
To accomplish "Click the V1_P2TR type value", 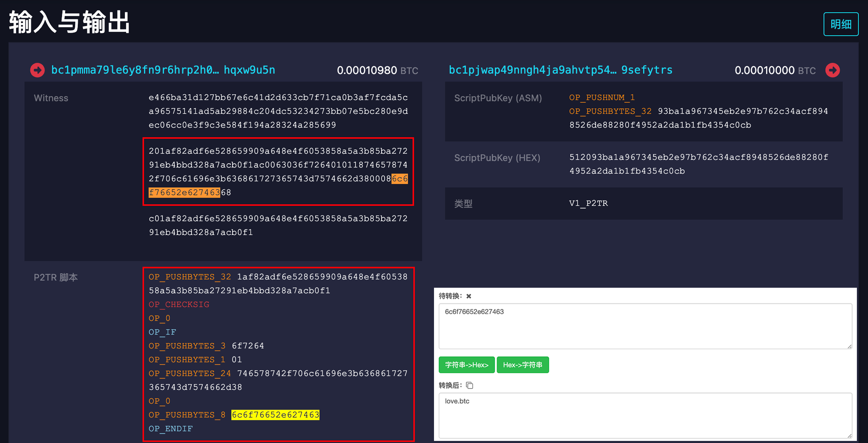I will pos(588,203).
